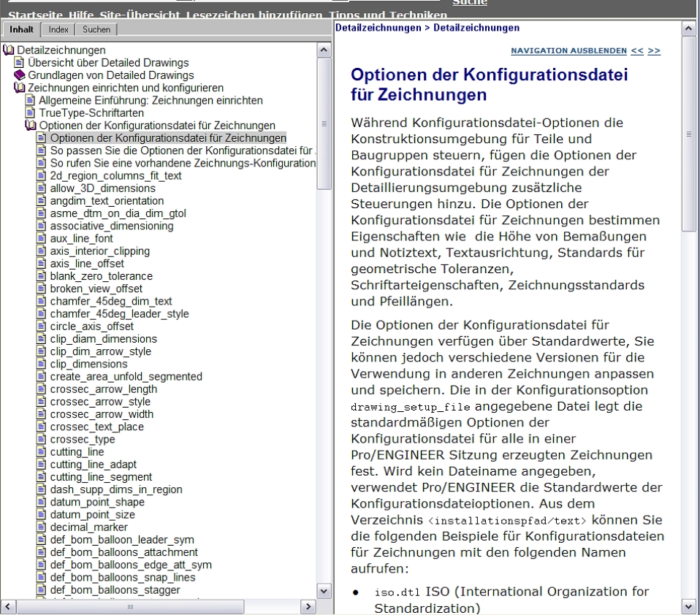Click page icon for axis_interior_clipping
Screen dimensions: 700x615
coord(41,251)
